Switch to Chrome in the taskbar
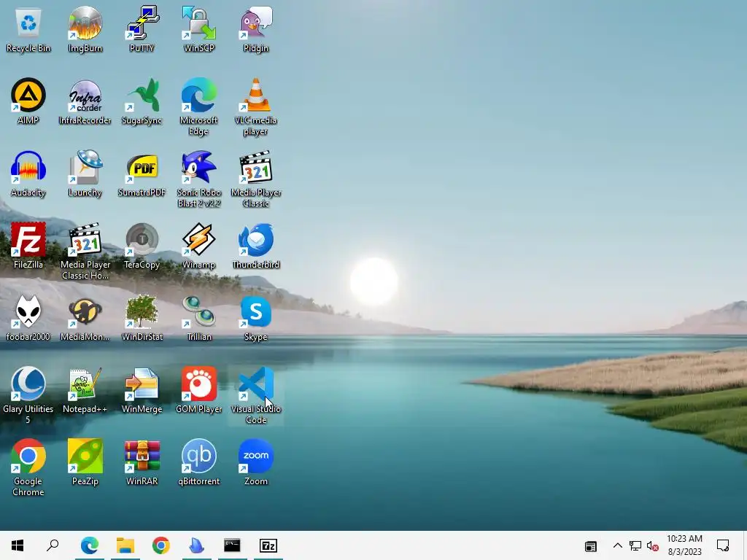 (x=161, y=545)
